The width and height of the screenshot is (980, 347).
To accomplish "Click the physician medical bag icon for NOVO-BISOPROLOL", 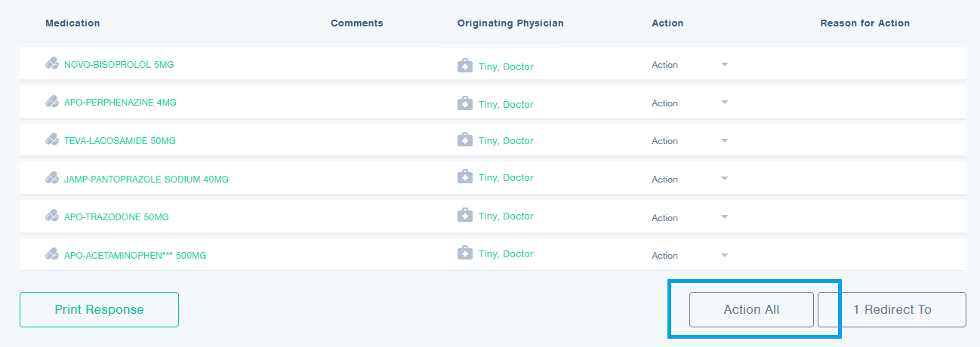I will click(465, 66).
